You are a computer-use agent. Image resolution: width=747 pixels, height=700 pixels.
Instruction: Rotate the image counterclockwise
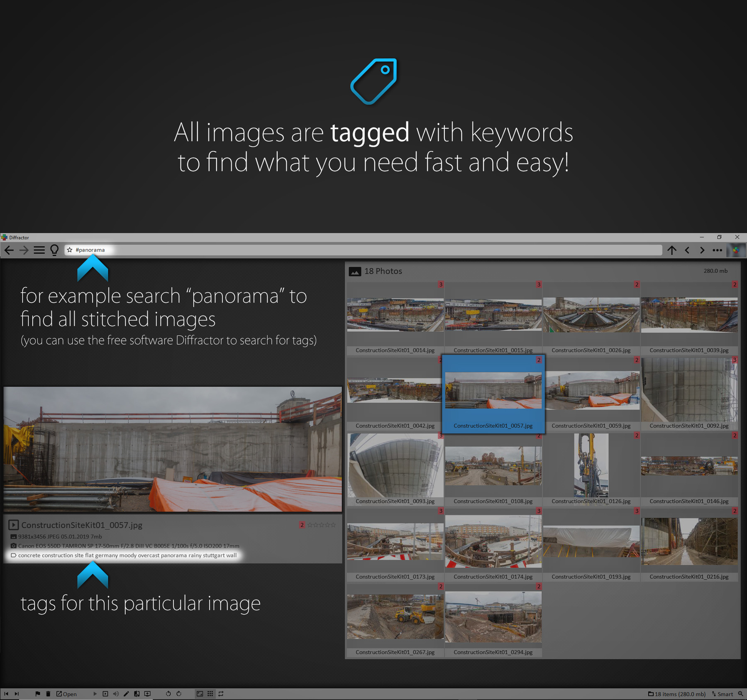pyautogui.click(x=168, y=694)
